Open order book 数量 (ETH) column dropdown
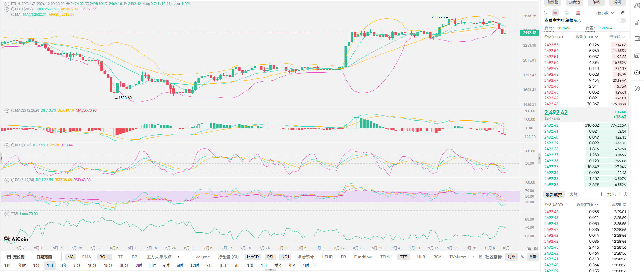Image resolution: width=644 pixels, height=272 pixels. coord(587,37)
